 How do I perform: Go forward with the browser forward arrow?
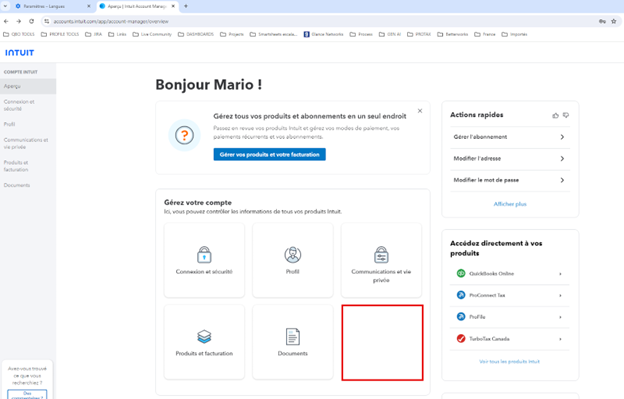pyautogui.click(x=19, y=21)
